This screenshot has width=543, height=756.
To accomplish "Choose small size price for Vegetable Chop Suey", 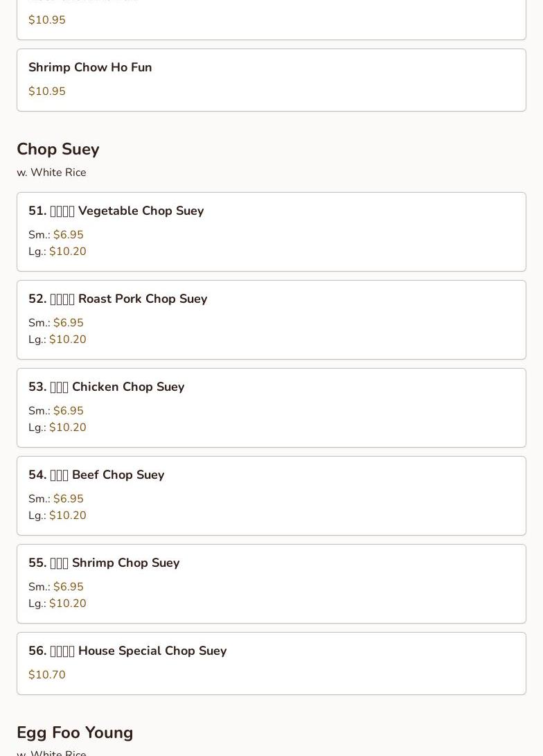I will [x=56, y=235].
